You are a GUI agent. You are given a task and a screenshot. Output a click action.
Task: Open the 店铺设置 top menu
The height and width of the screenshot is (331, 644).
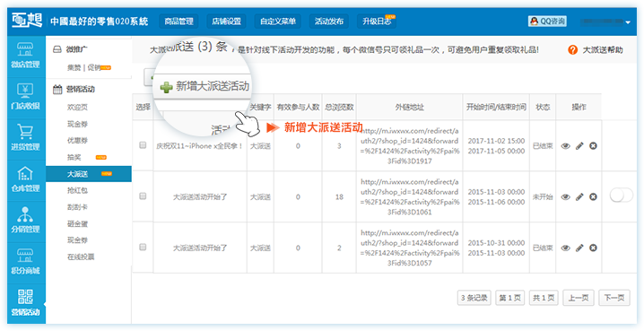tap(226, 22)
